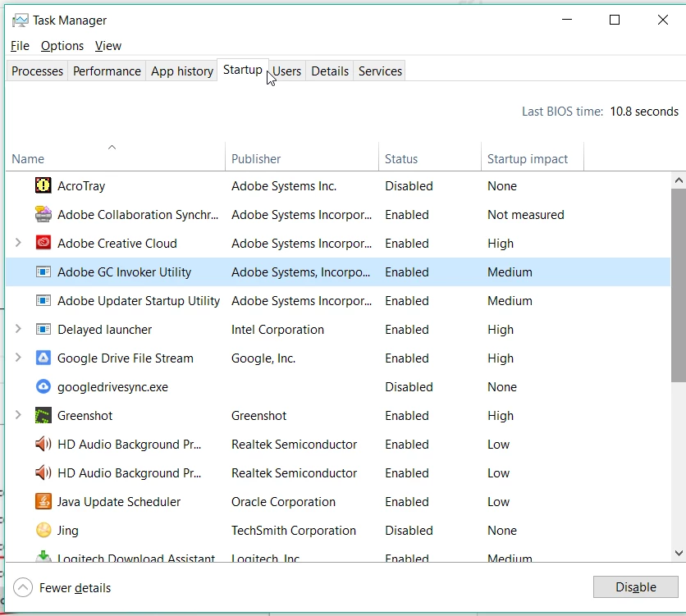Click the Not measured impact cell
The image size is (686, 616).
(x=525, y=215)
